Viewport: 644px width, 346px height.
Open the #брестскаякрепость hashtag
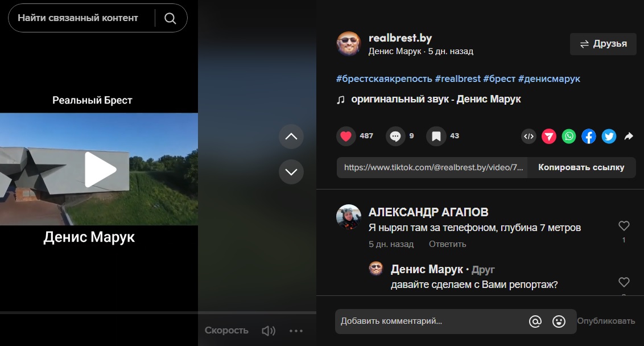pyautogui.click(x=384, y=79)
